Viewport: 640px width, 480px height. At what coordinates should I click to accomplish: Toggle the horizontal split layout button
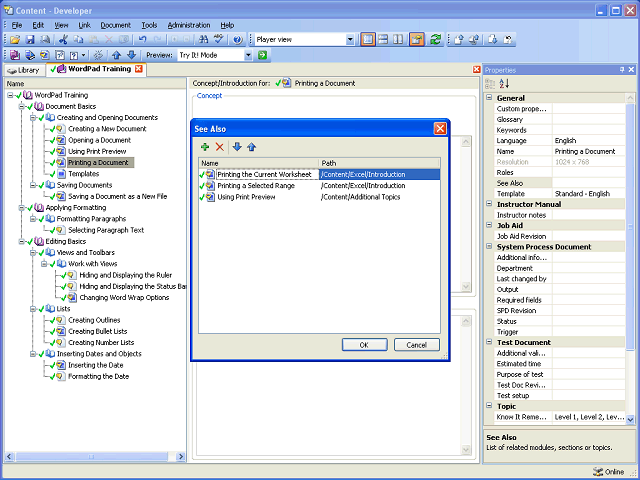pos(383,40)
